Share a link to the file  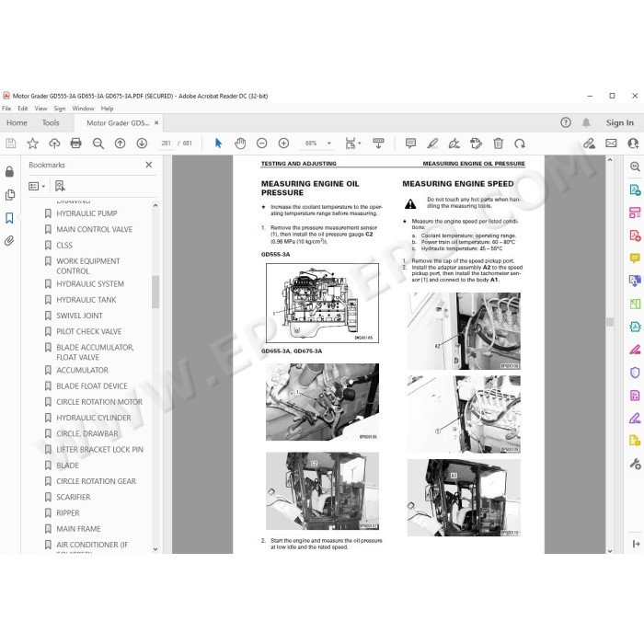pos(589,144)
